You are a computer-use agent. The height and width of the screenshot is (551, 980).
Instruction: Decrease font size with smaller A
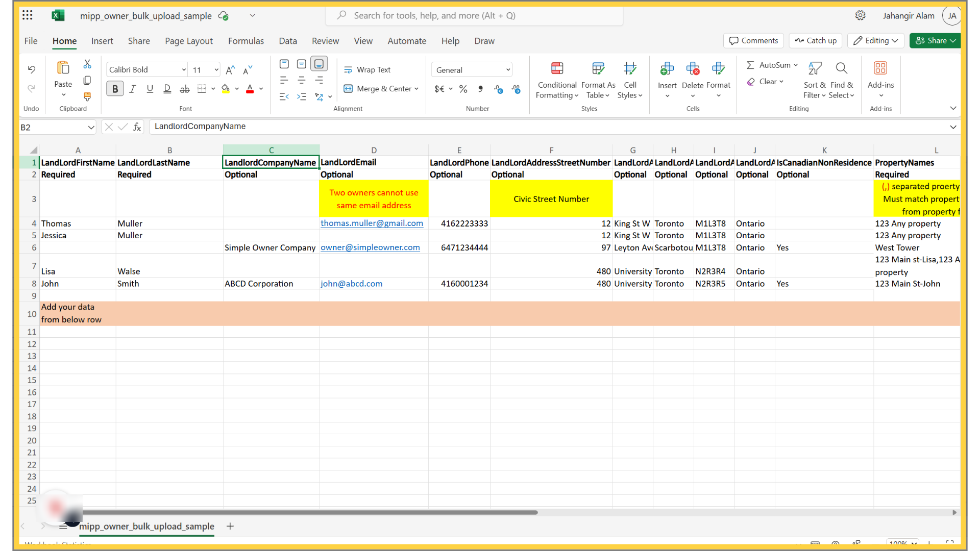(x=248, y=70)
